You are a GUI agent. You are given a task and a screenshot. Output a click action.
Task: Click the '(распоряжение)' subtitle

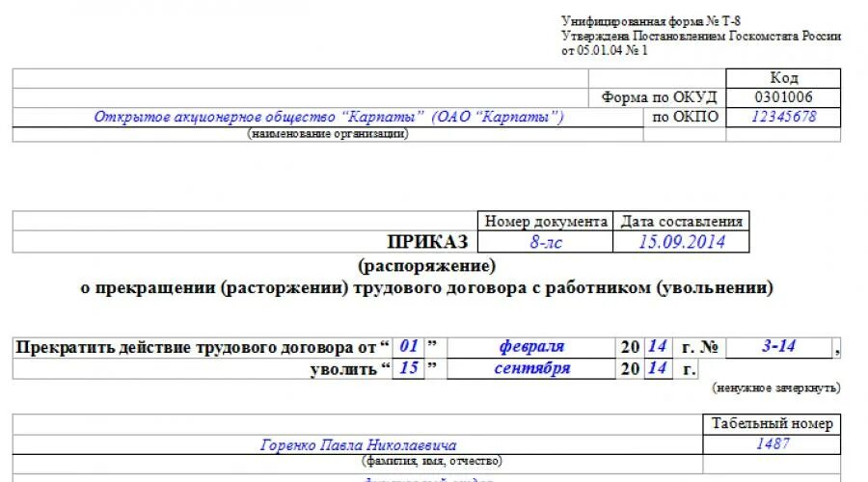(427, 266)
